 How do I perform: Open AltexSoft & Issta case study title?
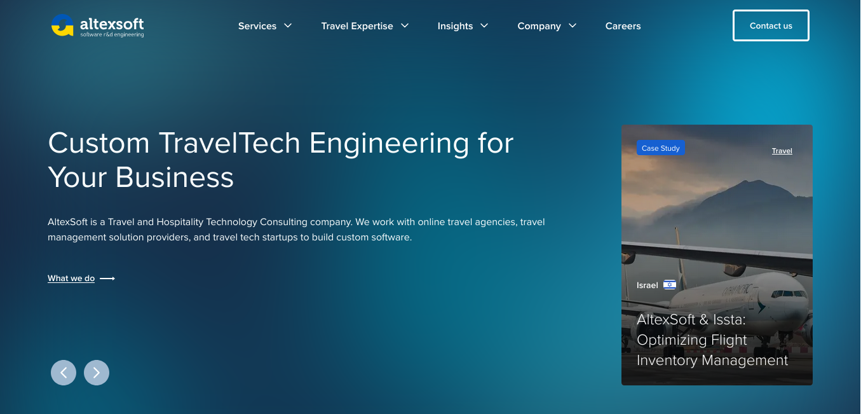coord(712,340)
